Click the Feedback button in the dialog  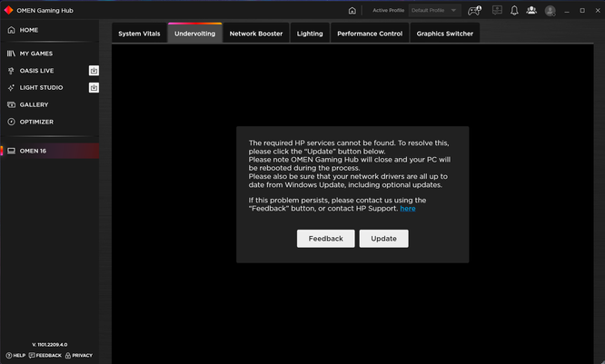tap(325, 239)
